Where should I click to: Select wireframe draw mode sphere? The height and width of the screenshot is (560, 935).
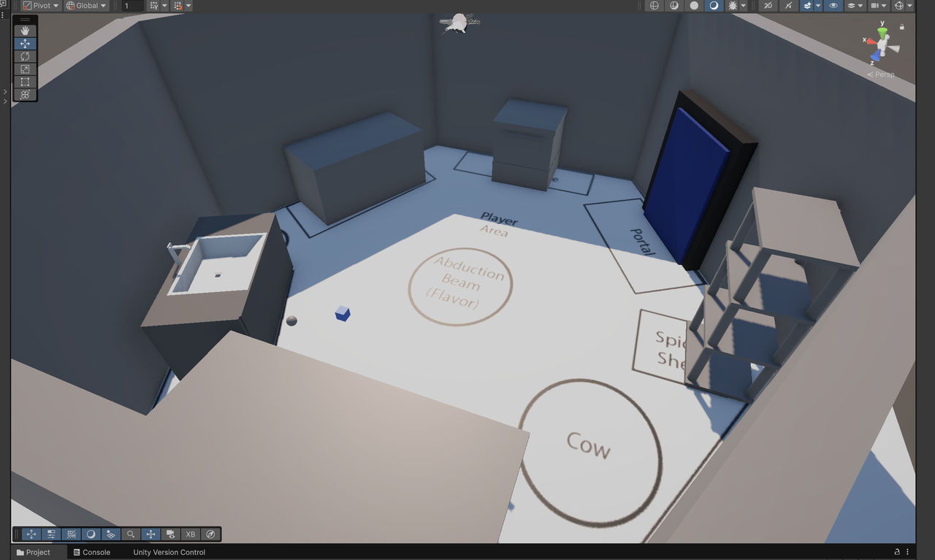coord(654,6)
